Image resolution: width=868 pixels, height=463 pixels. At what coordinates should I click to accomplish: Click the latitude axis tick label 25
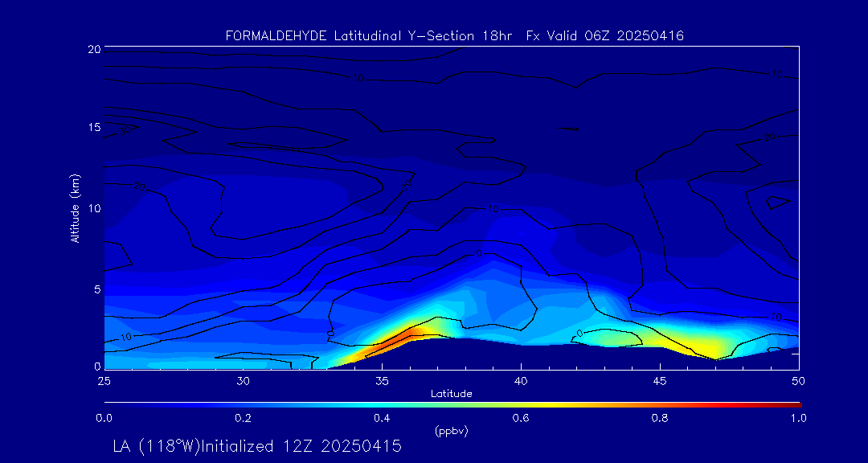(x=104, y=381)
